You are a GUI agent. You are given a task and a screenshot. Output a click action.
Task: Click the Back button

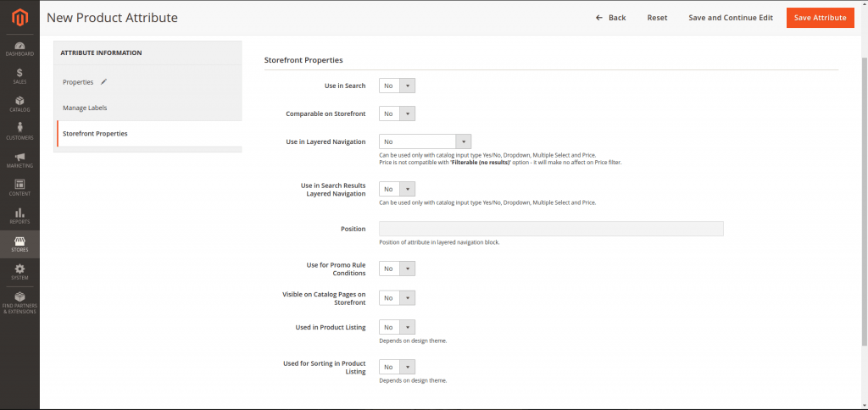(x=610, y=18)
